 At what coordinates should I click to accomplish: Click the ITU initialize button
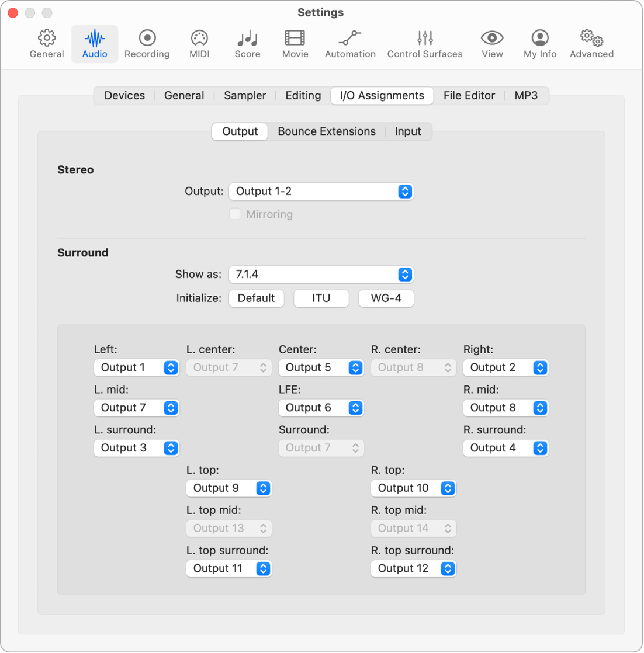[321, 298]
